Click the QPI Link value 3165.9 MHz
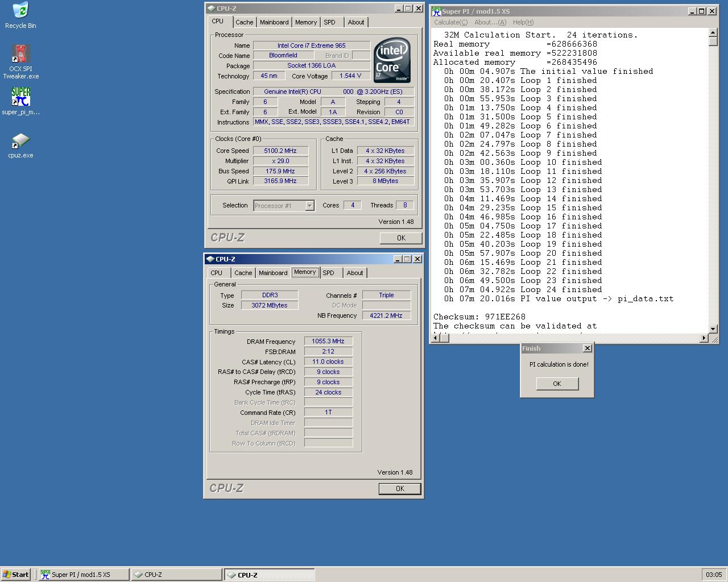728x582 pixels. point(280,181)
